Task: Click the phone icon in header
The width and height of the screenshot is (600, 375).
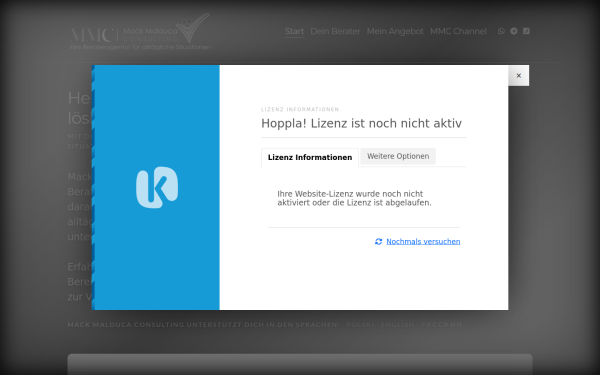Action: tap(527, 31)
